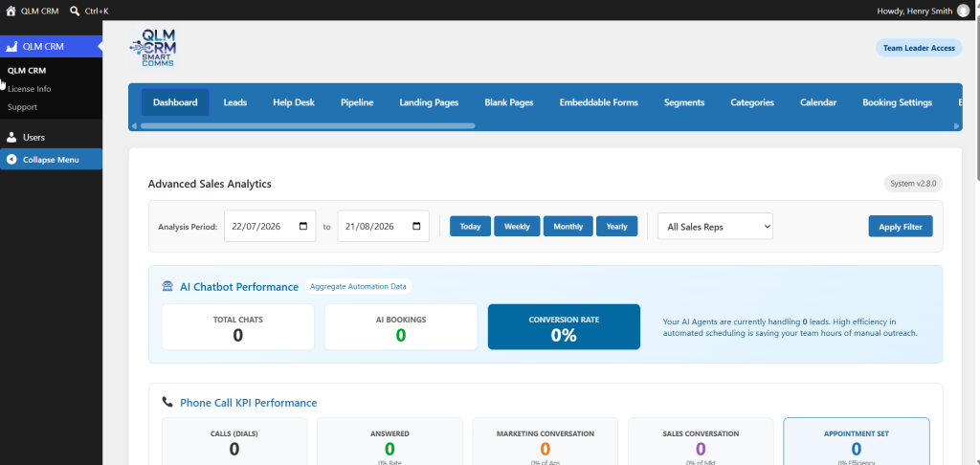Screen dimensions: 980x465
Task: Click the start date field 22/07/2026
Action: tap(270, 226)
